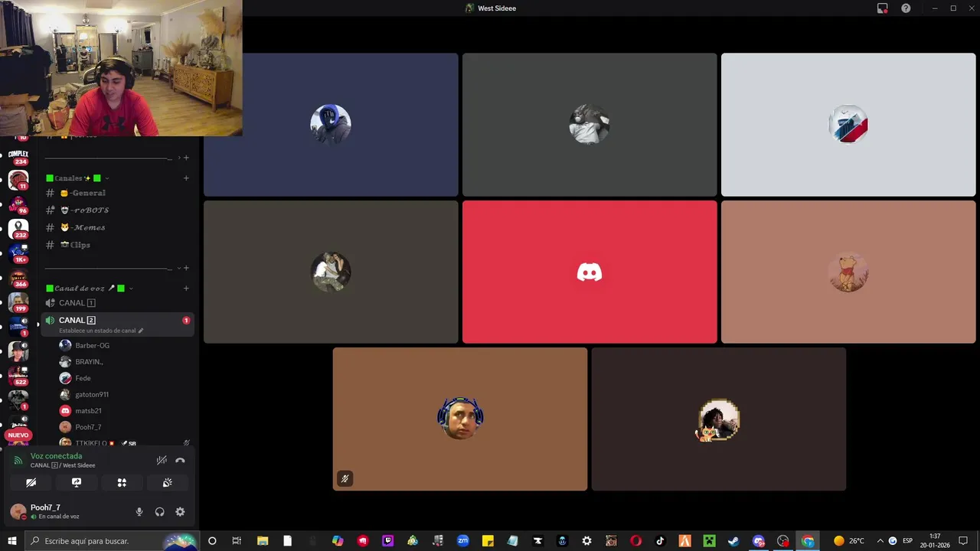Image resolution: width=980 pixels, height=551 pixels.
Task: Focus the blue-tile participant with hooded avatar
Action: click(x=331, y=125)
